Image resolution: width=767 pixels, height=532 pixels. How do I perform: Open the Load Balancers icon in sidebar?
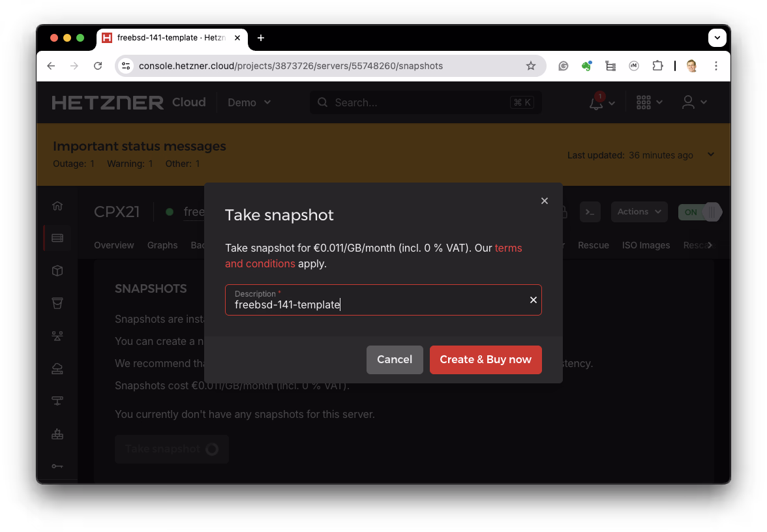[57, 336]
